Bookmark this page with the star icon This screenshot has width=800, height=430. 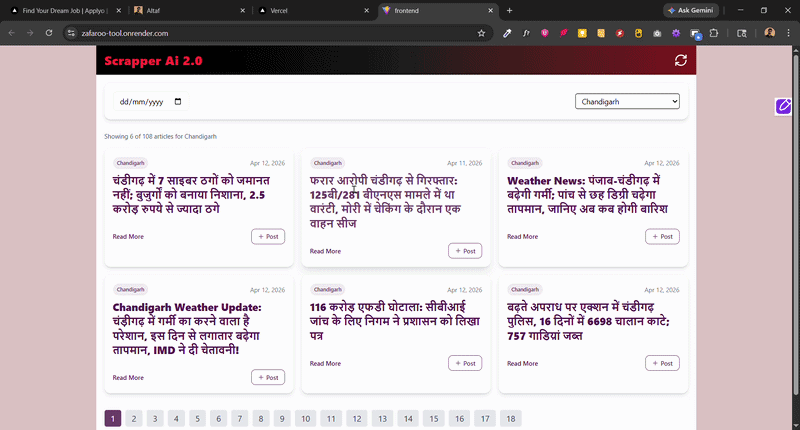[481, 33]
